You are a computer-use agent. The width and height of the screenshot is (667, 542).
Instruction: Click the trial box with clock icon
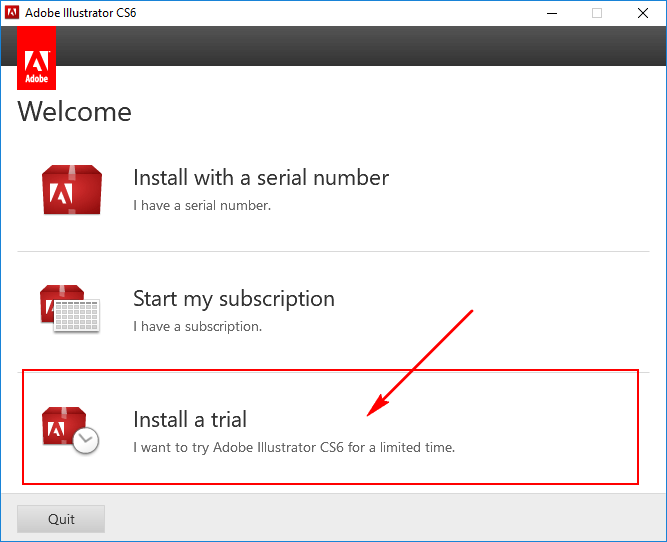[x=70, y=430]
